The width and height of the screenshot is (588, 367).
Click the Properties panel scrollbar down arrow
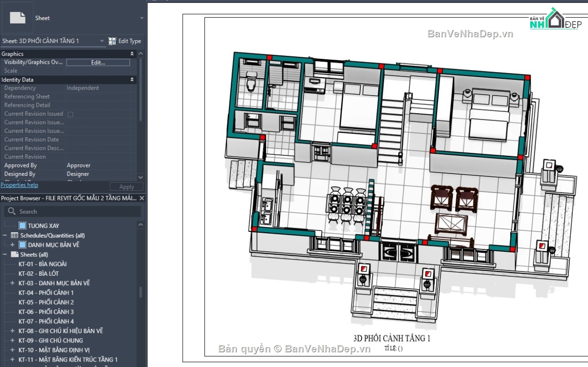141,177
